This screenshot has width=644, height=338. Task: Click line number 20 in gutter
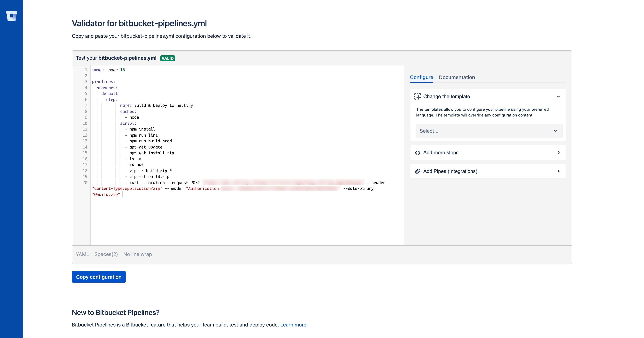(85, 183)
